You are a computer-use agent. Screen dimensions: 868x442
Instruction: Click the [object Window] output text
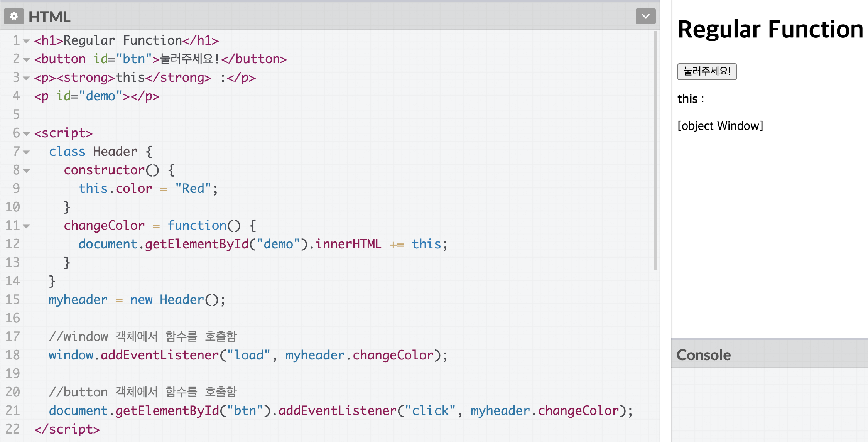click(720, 126)
